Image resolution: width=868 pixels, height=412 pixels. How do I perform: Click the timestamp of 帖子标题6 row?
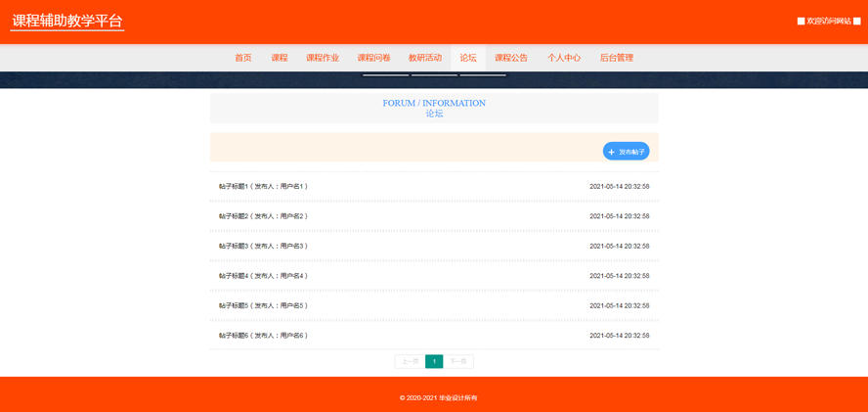(x=620, y=336)
